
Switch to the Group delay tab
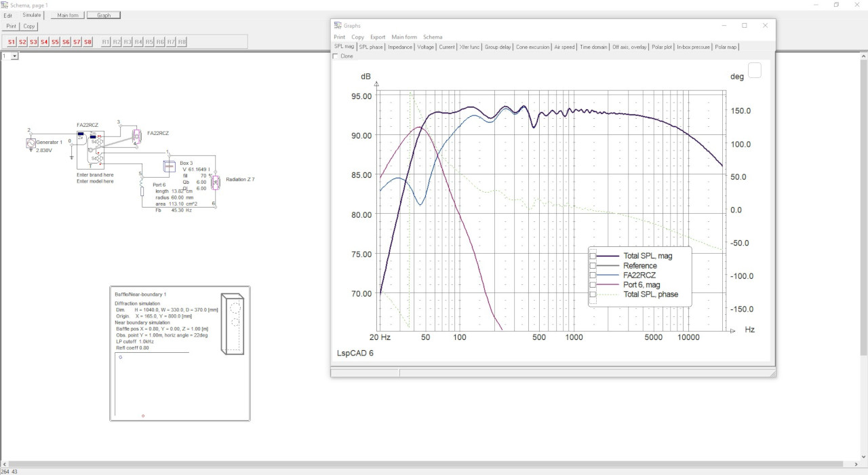tap(498, 47)
